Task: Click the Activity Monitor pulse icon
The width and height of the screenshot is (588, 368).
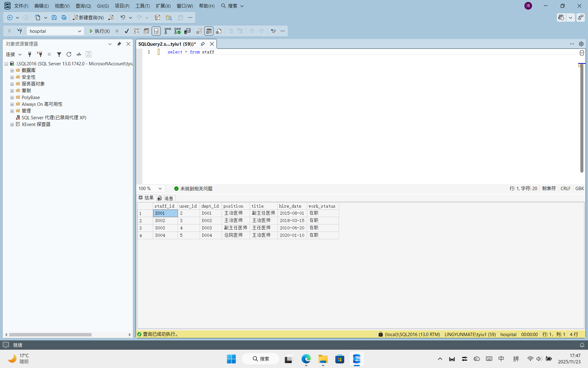Action: coord(79,54)
